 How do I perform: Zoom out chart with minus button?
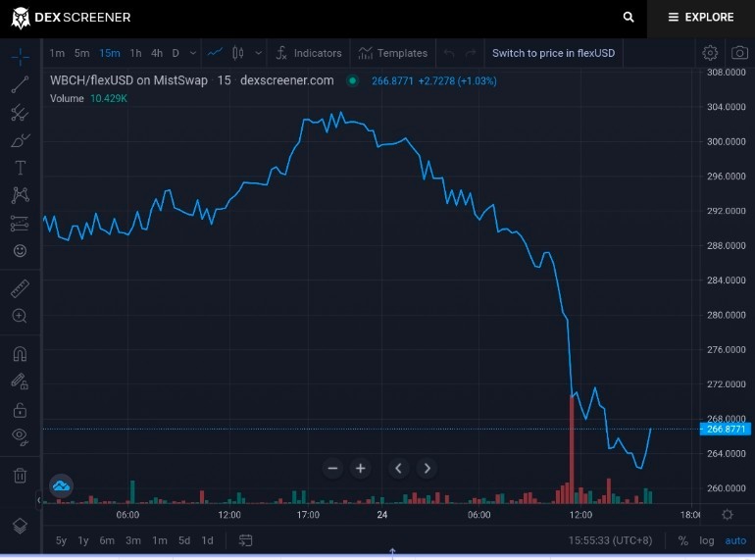pos(332,468)
